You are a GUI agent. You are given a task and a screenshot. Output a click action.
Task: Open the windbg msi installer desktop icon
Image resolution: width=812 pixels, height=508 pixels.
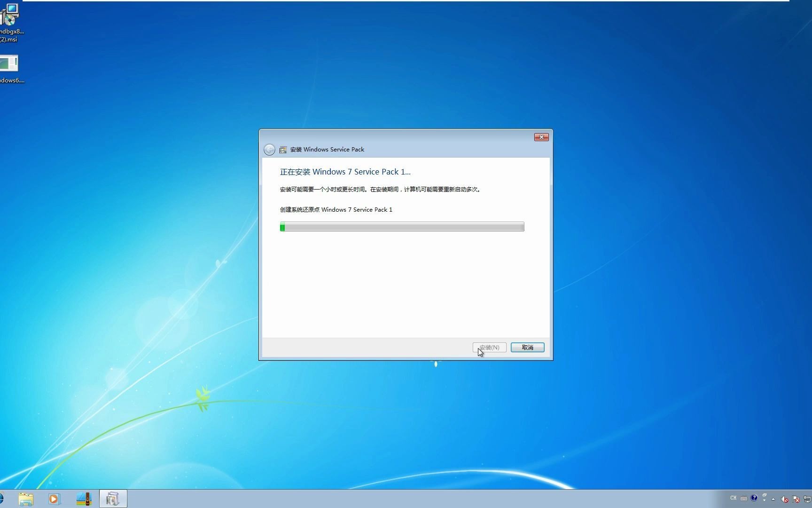(10, 23)
